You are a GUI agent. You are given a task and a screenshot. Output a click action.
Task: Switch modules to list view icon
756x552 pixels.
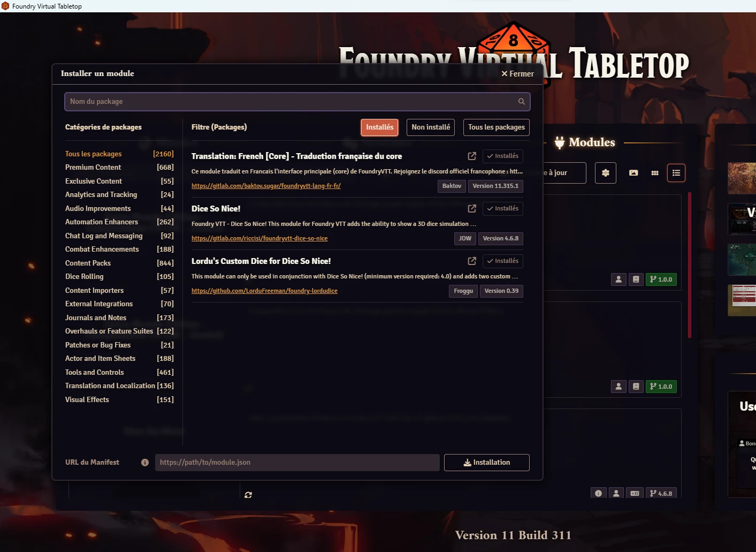point(676,173)
